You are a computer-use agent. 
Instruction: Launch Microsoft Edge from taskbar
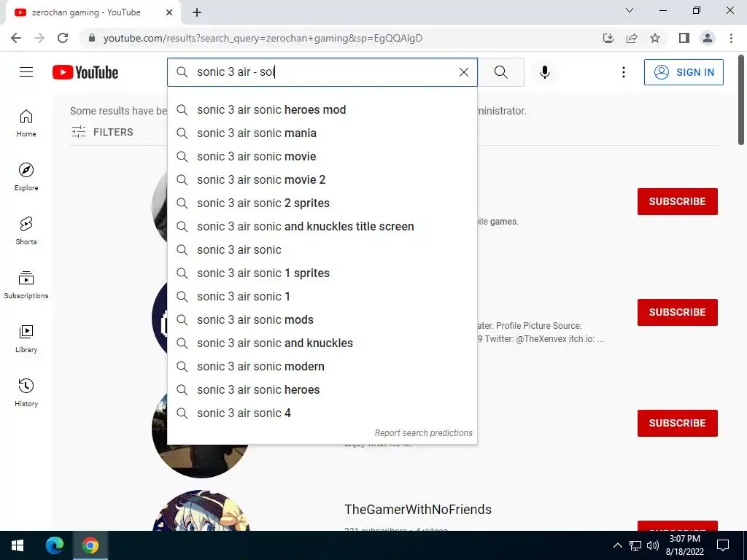[54, 545]
